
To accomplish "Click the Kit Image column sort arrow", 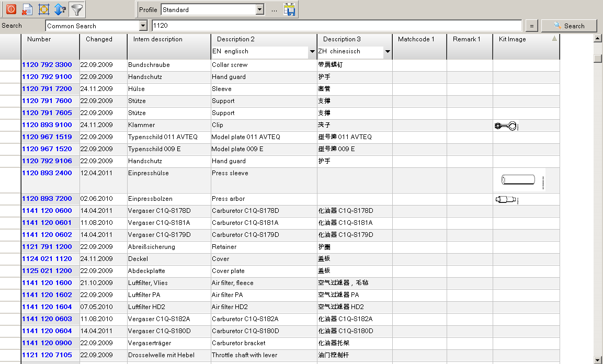I will click(x=554, y=39).
